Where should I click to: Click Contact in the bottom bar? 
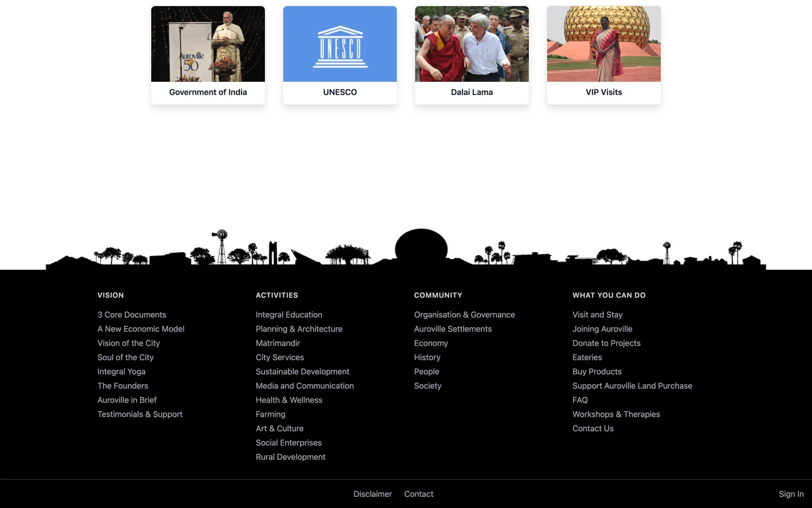point(419,494)
